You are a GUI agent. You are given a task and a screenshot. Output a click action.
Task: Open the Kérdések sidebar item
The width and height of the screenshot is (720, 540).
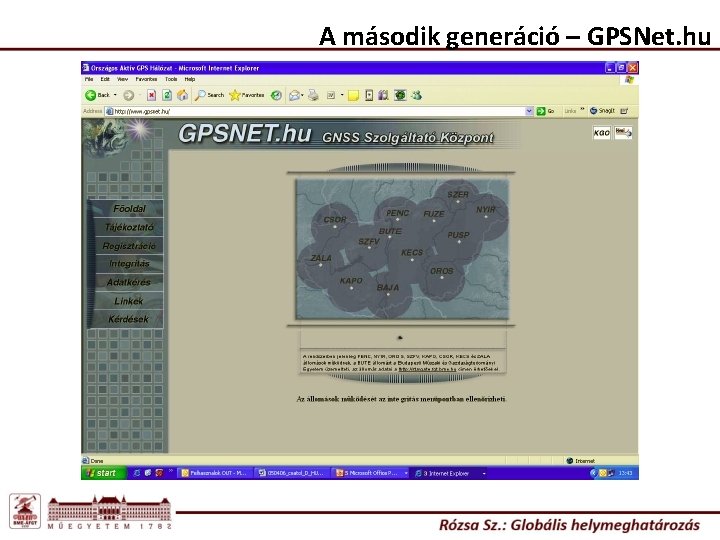[x=129, y=319]
